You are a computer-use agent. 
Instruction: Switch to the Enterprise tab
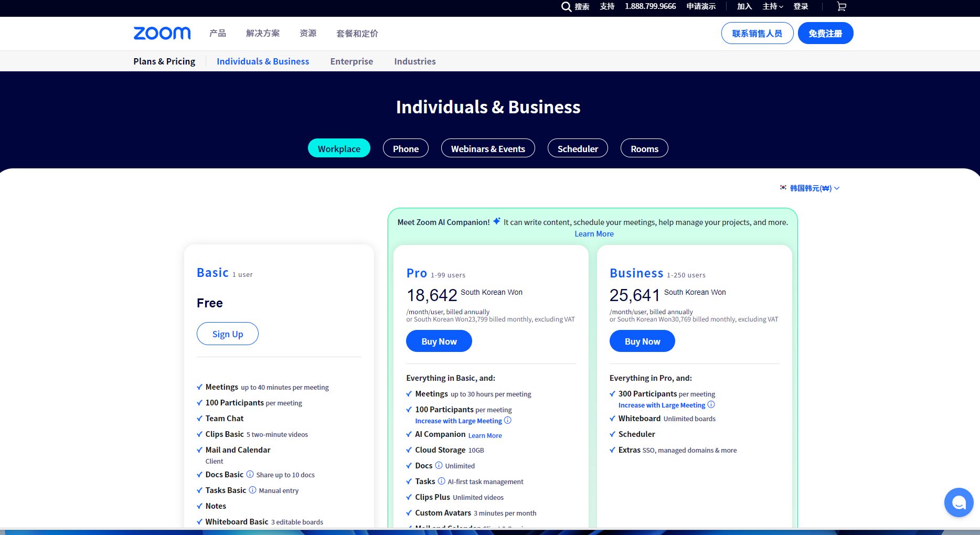pyautogui.click(x=351, y=61)
